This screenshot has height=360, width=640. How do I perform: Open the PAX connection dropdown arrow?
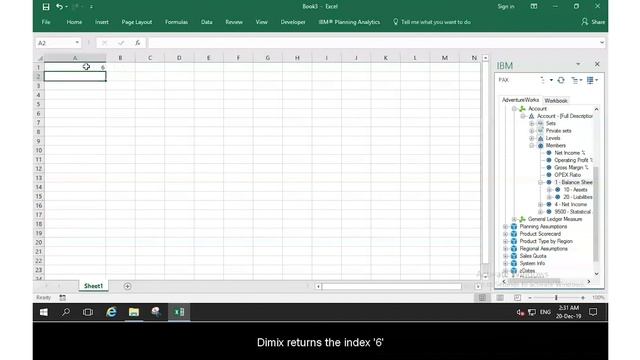coord(551,80)
